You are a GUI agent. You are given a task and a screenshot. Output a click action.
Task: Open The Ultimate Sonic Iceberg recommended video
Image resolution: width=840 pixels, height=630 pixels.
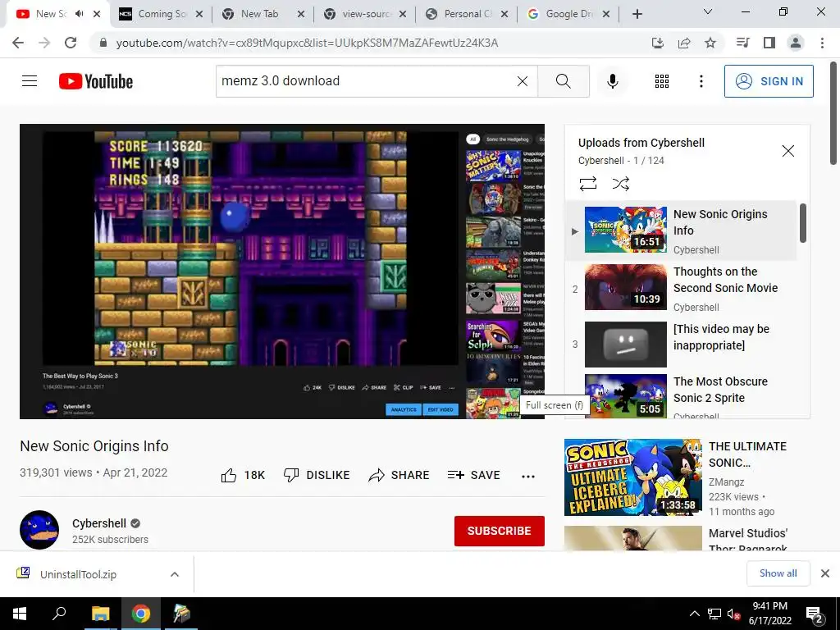pos(686,477)
